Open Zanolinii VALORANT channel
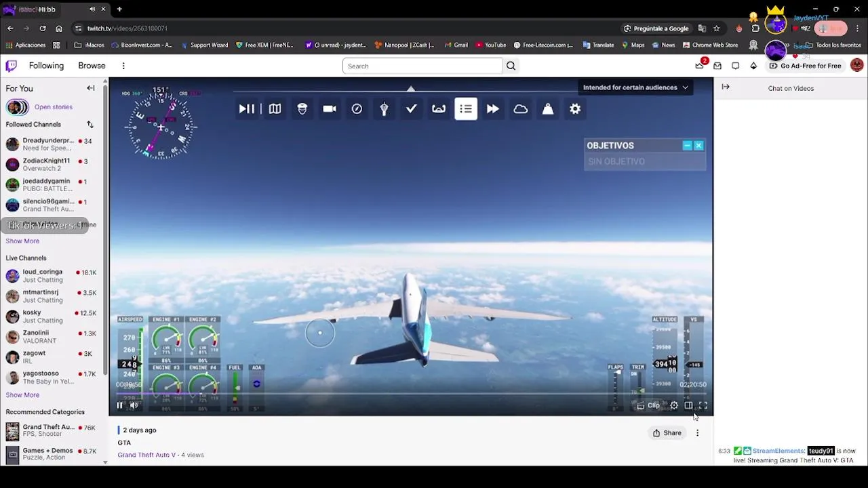The image size is (868, 488). [52, 337]
